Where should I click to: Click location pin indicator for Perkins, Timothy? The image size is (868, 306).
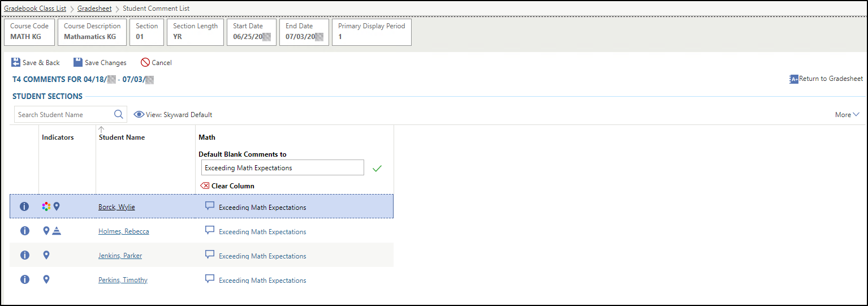coord(46,279)
